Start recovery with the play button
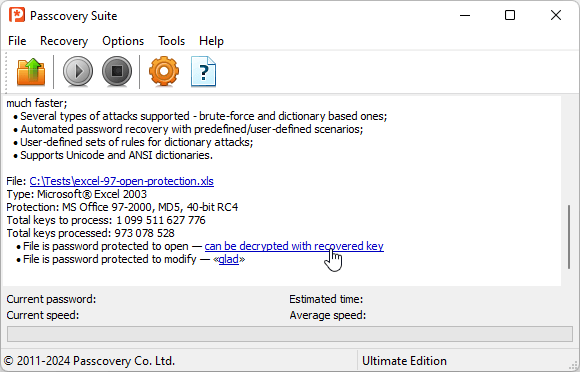Screen dimensions: 580x372 point(78,72)
